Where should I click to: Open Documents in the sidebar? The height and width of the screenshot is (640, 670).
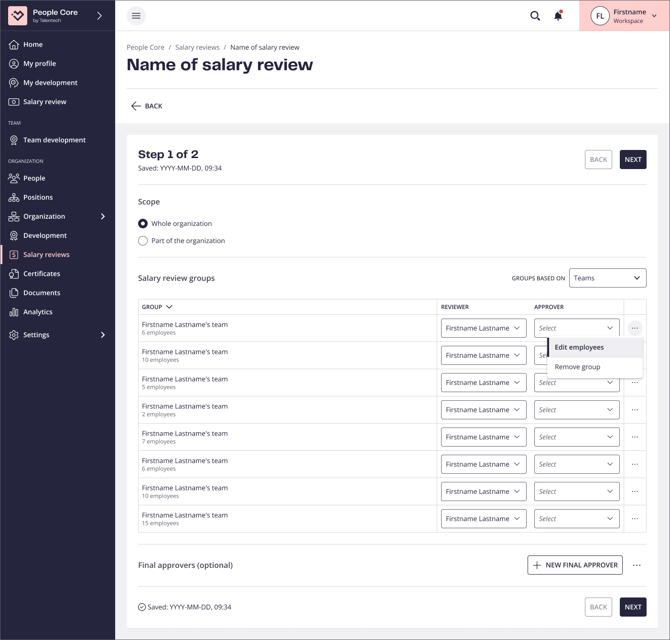click(x=41, y=293)
